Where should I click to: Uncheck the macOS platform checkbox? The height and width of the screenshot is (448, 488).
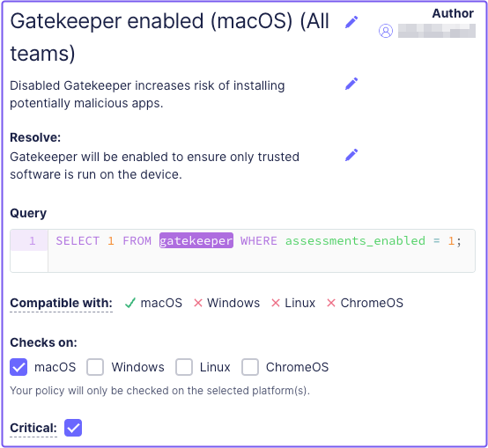click(18, 367)
